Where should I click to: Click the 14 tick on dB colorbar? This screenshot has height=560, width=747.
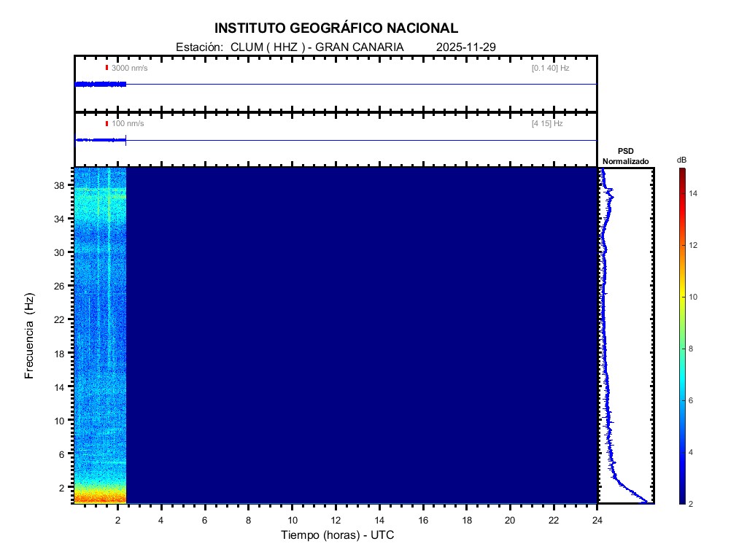tap(694, 193)
